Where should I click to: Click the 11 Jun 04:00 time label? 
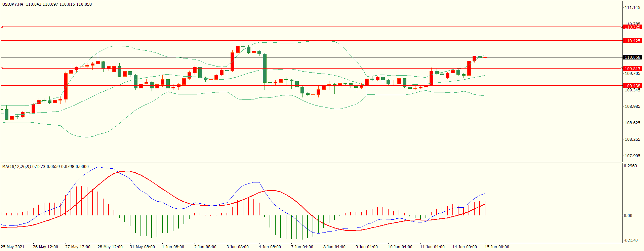[x=432, y=247]
